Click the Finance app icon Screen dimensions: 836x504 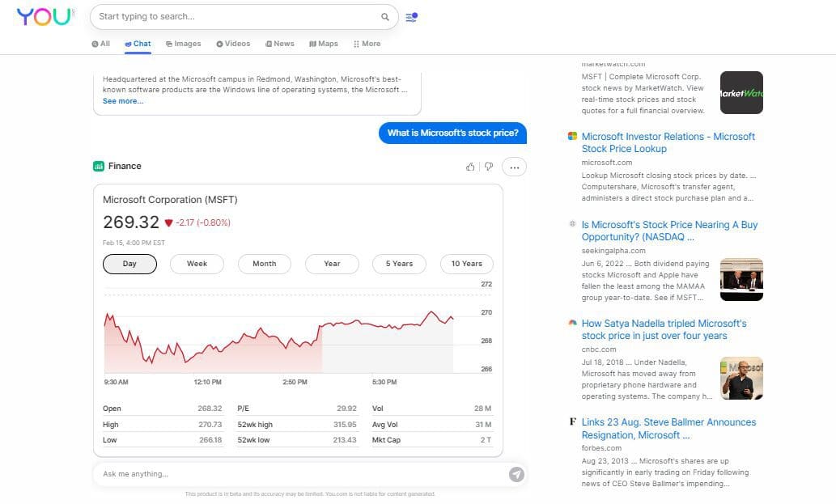99,166
